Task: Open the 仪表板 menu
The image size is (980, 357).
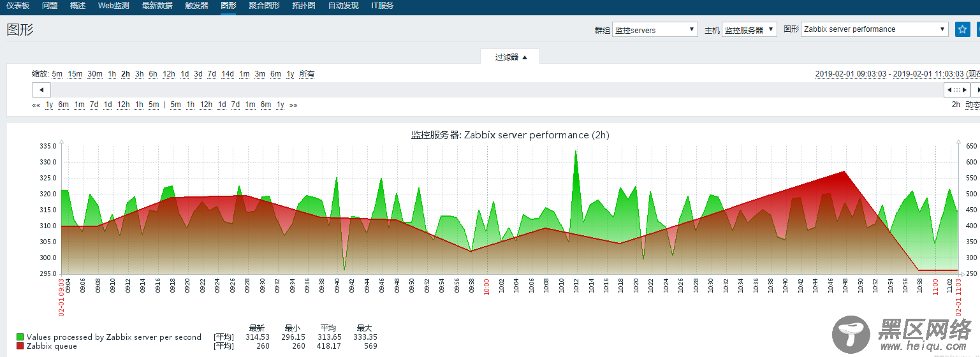Action: click(18, 6)
